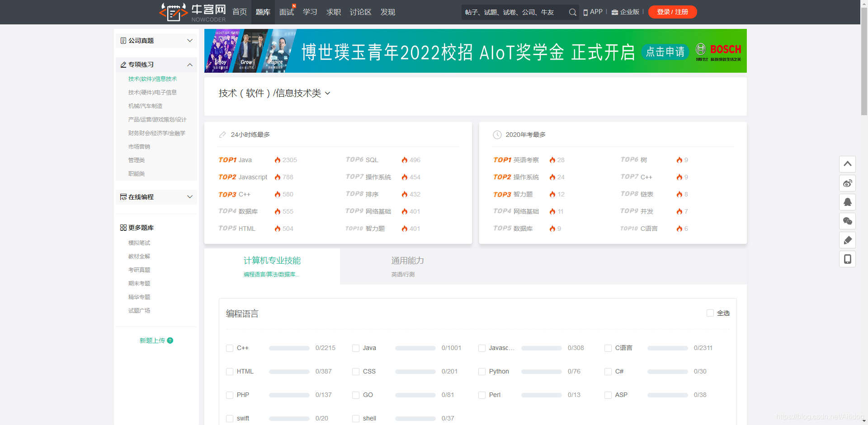Click the pencil icon beside 专项练习

(x=123, y=65)
